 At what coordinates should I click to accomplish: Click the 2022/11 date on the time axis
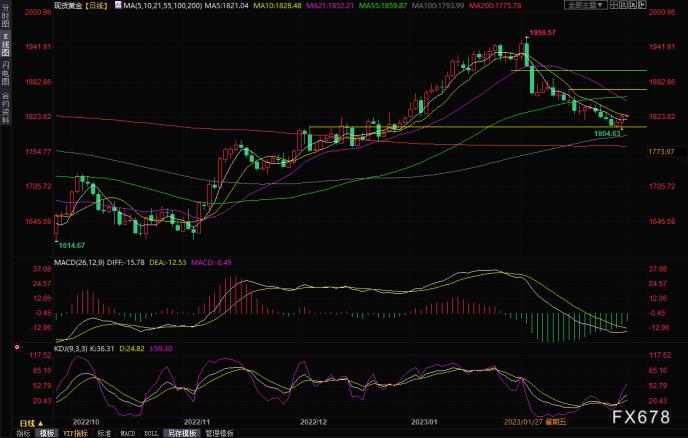click(x=197, y=422)
